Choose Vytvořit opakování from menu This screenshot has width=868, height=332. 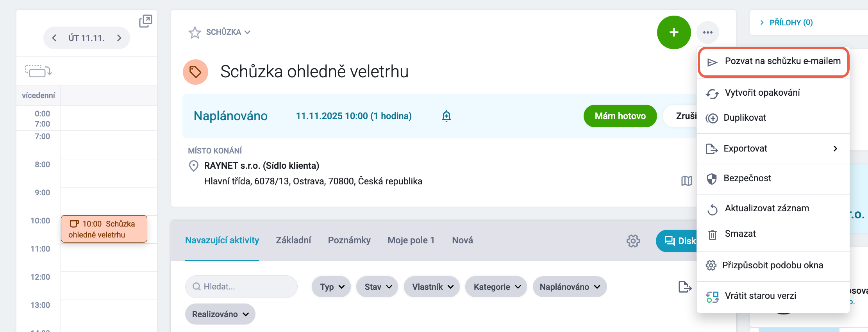773,93
